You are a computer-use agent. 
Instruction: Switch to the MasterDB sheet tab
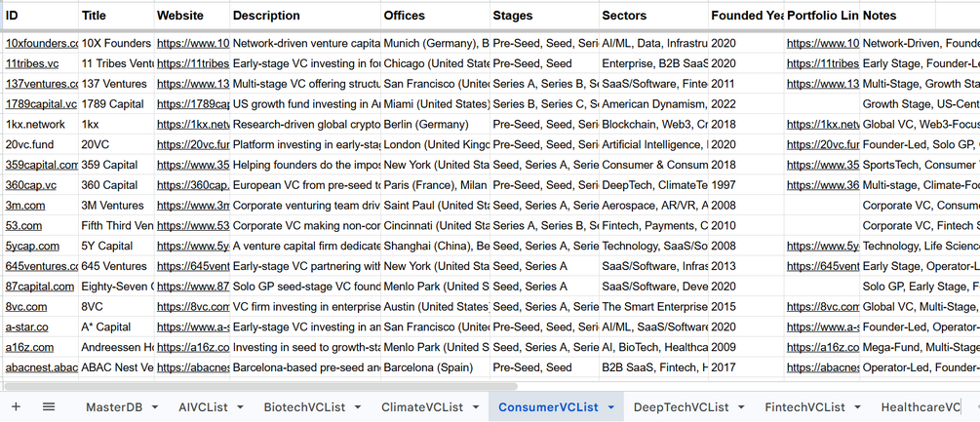coord(114,407)
